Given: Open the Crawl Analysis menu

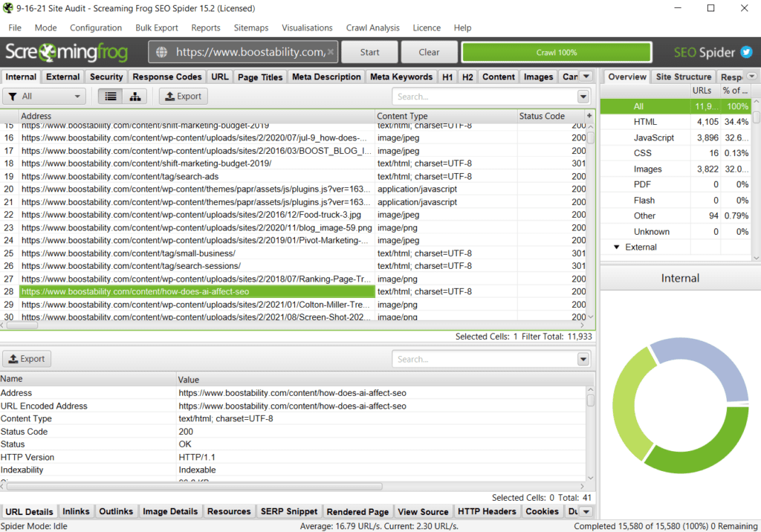Looking at the screenshot, I should [373, 27].
